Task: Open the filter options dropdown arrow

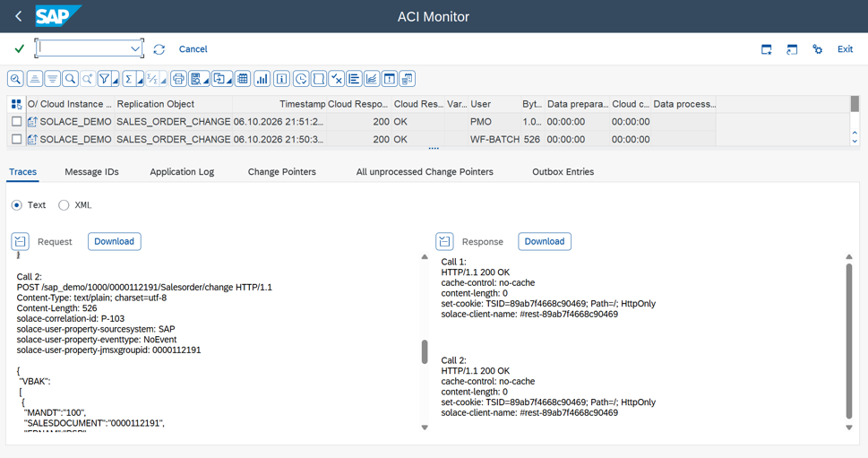Action: tap(116, 81)
